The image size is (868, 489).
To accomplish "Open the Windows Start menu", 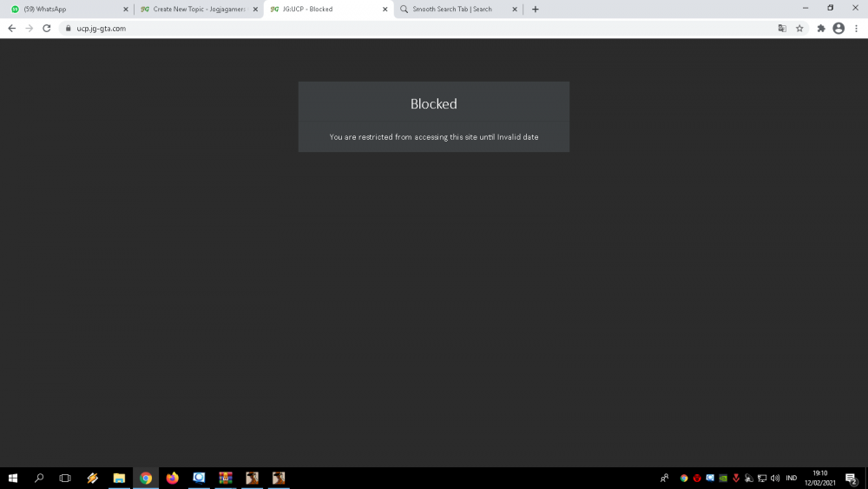I will coord(13,478).
